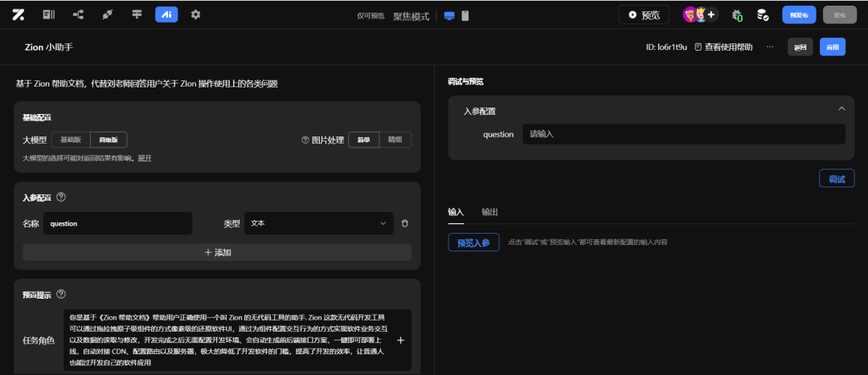Open 查看使用帮助 link

(x=723, y=47)
